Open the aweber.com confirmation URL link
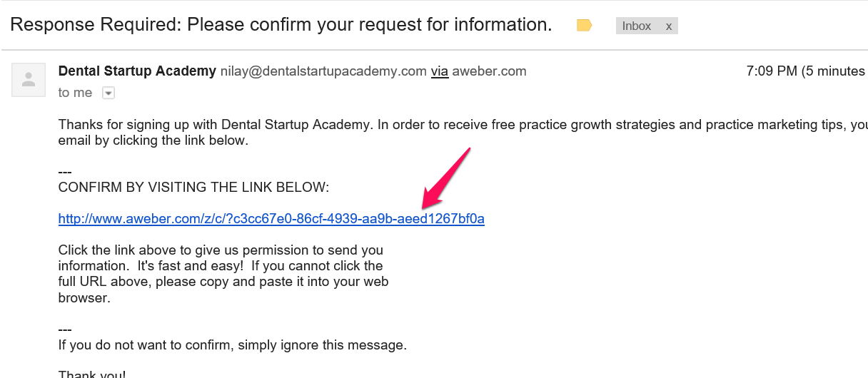Image resolution: width=868 pixels, height=378 pixels. [271, 219]
